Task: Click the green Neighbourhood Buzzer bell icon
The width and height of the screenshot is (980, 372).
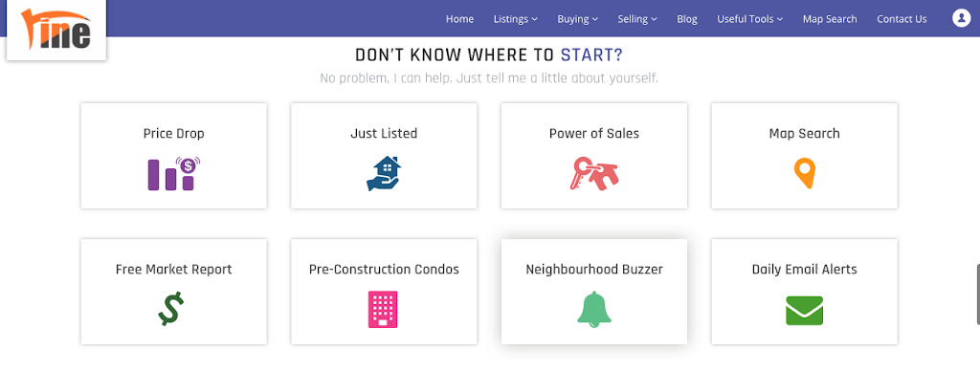Action: pyautogui.click(x=593, y=309)
